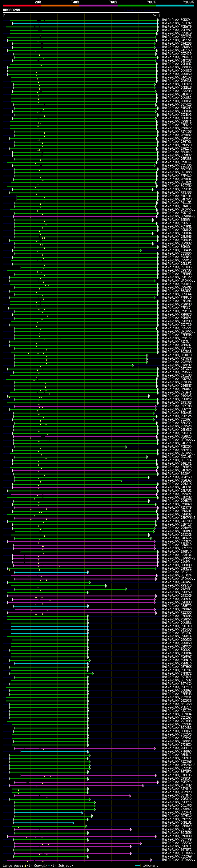Open hit UniRef100_B9ILM2

pos(177,23)
